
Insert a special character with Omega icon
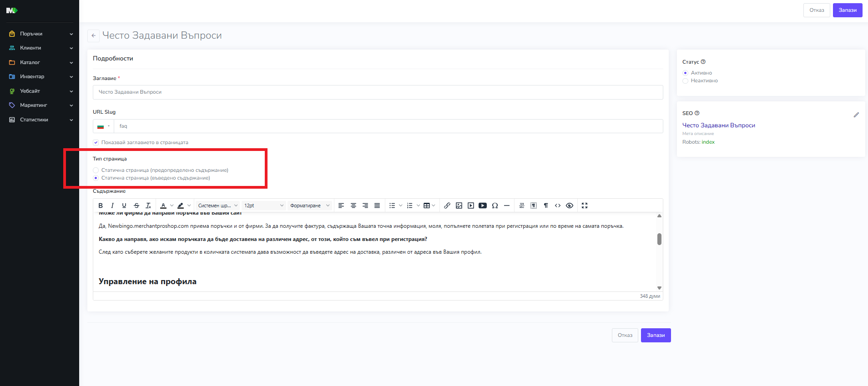[x=495, y=206]
